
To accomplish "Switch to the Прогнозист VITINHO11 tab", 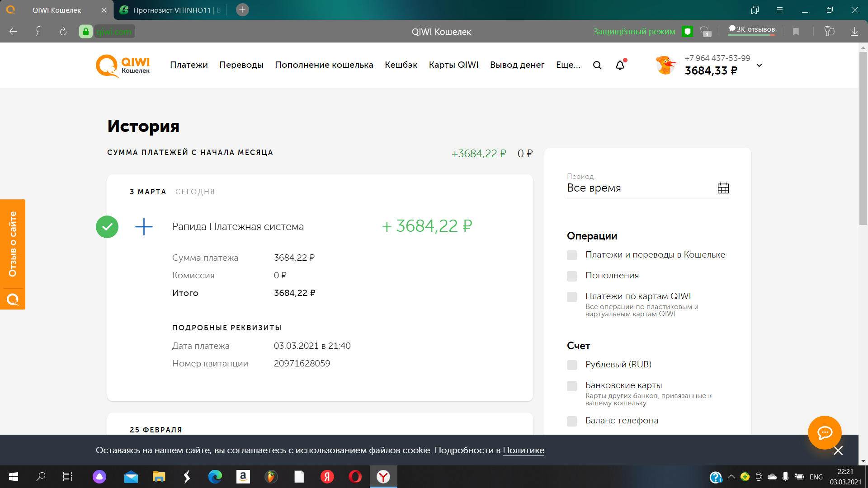I will tap(171, 10).
